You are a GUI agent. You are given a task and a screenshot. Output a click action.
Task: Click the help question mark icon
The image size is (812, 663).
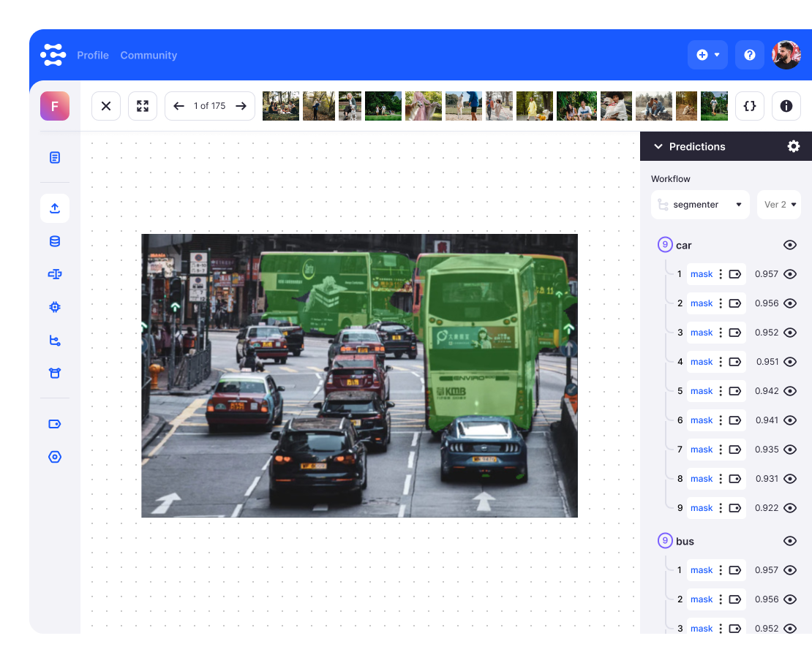[x=749, y=55]
